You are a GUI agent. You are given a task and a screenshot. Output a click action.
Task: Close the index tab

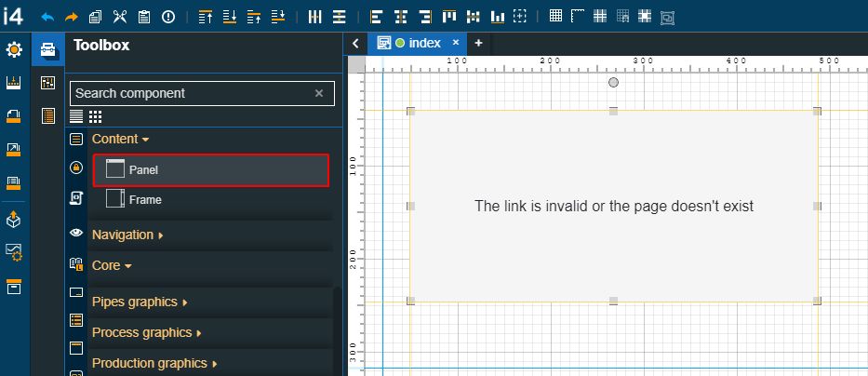click(x=456, y=43)
